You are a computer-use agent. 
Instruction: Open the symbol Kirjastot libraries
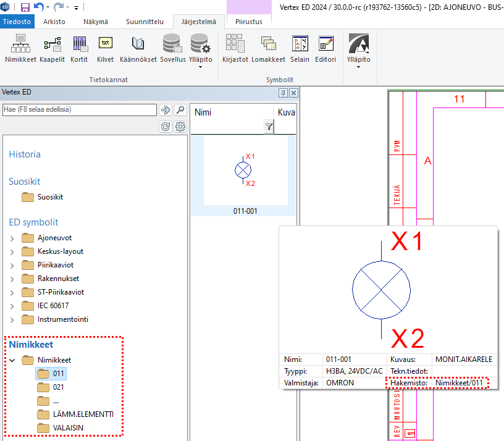point(235,49)
